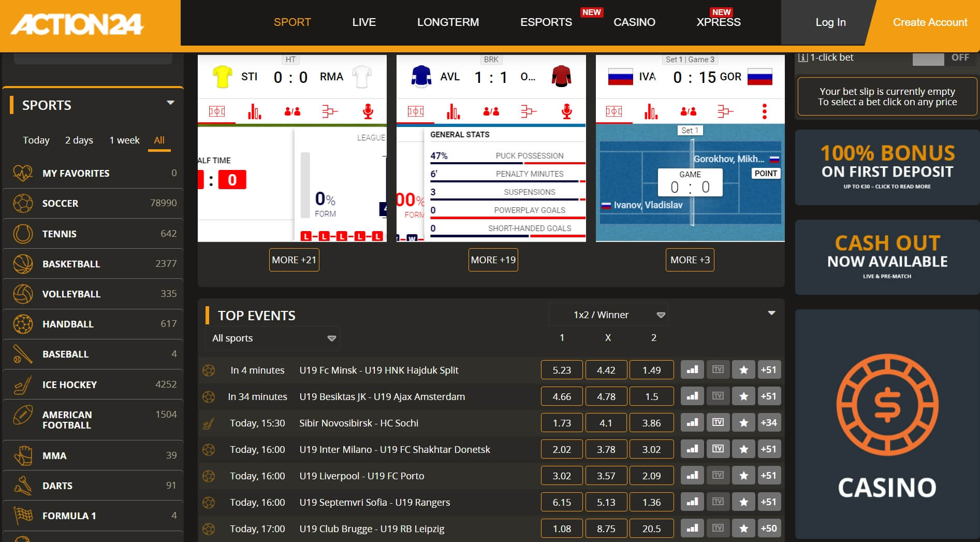
Task: Go to the CASINO menu
Action: click(x=634, y=22)
